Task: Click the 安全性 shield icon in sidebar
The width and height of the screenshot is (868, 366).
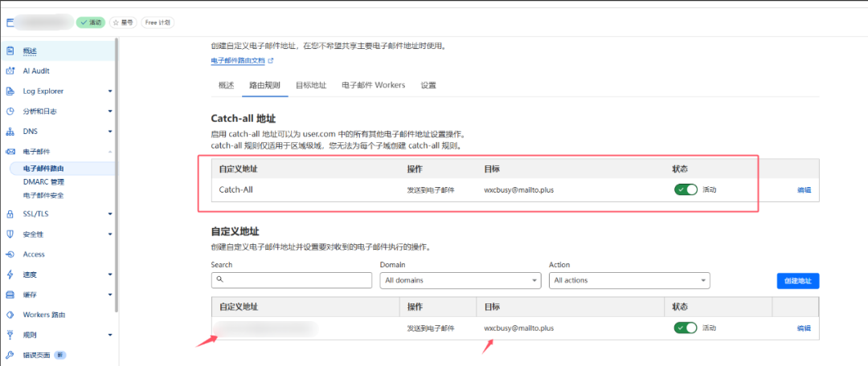Action: (x=10, y=234)
